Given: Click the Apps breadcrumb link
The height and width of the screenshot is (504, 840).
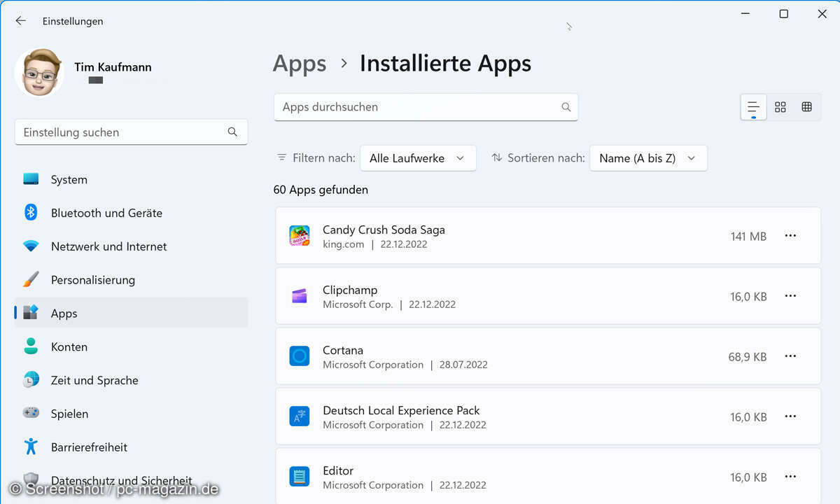Looking at the screenshot, I should (300, 64).
